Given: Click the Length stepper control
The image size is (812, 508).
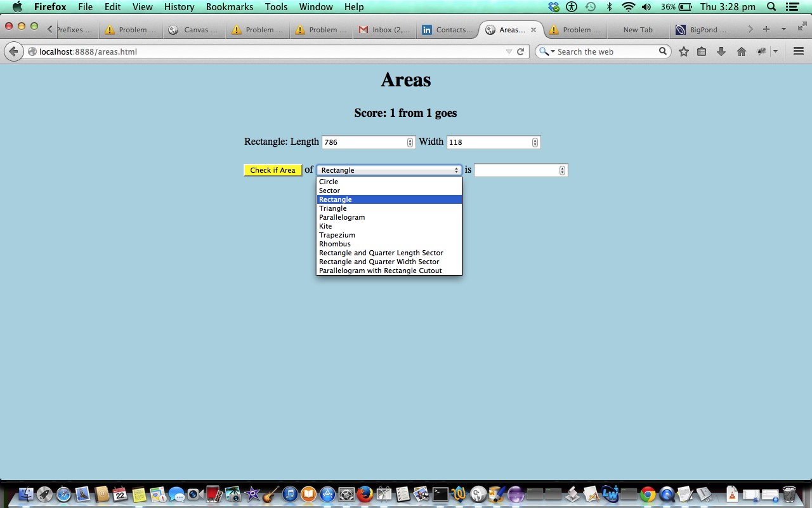Looking at the screenshot, I should click(410, 142).
